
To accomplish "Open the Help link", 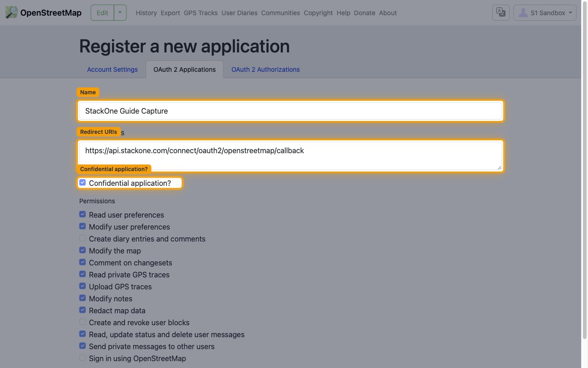I will 343,13.
